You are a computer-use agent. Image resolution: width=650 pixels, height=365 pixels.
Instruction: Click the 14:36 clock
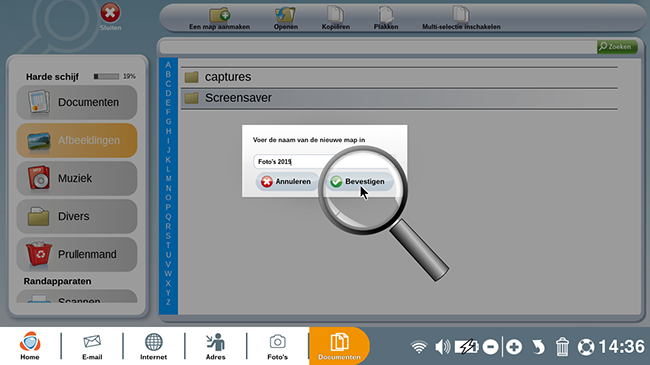tap(622, 347)
